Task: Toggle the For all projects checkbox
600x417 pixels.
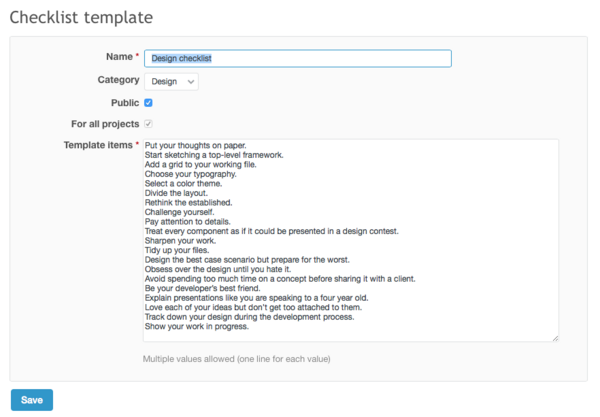Action: (148, 124)
